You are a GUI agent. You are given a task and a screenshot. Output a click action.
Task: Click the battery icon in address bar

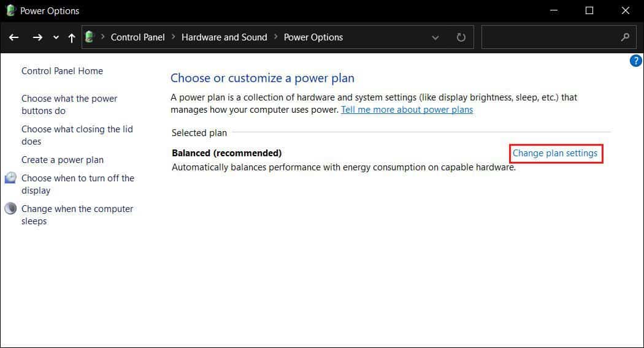tap(90, 37)
